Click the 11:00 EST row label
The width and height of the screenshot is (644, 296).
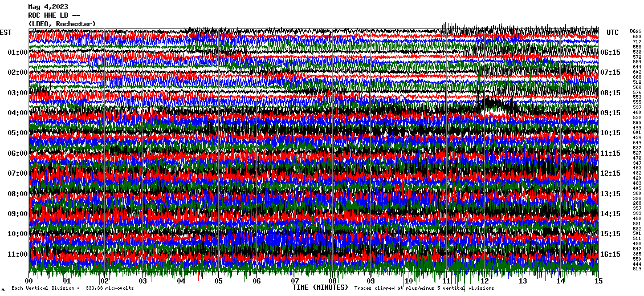18,254
